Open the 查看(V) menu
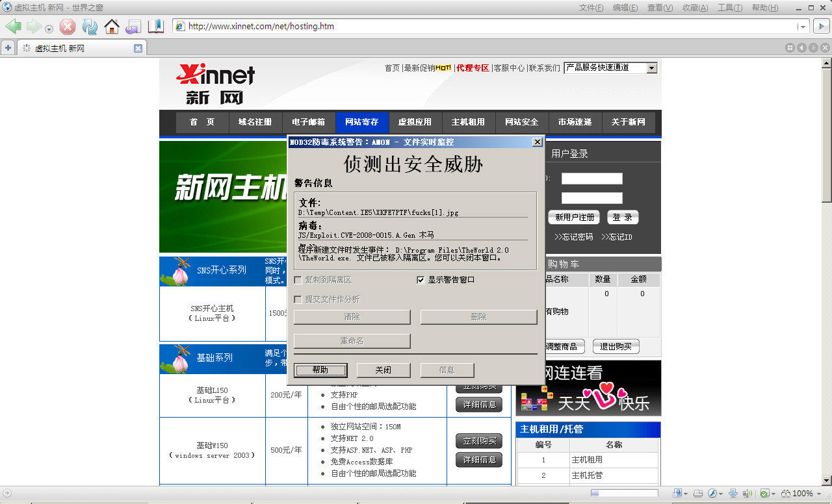832x504 pixels. pyautogui.click(x=660, y=8)
